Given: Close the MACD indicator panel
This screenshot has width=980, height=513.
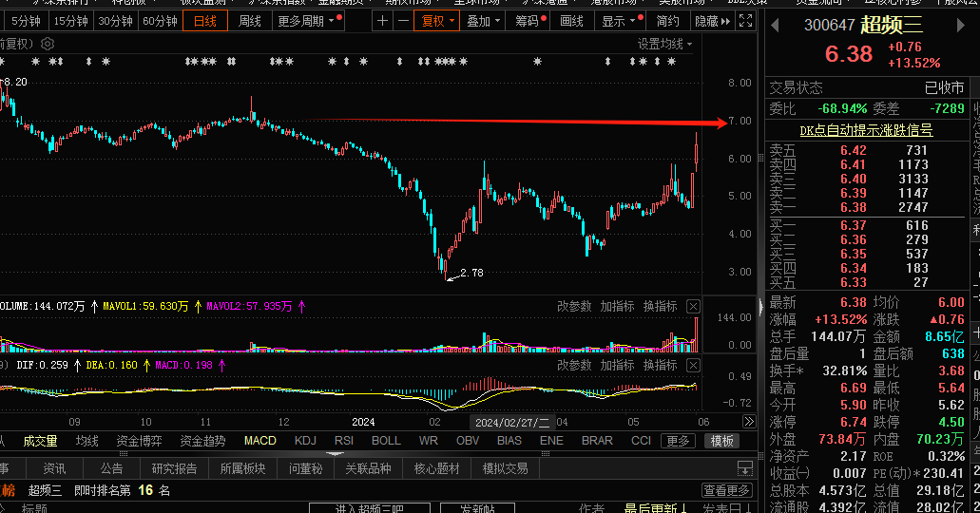Looking at the screenshot, I should coord(693,365).
